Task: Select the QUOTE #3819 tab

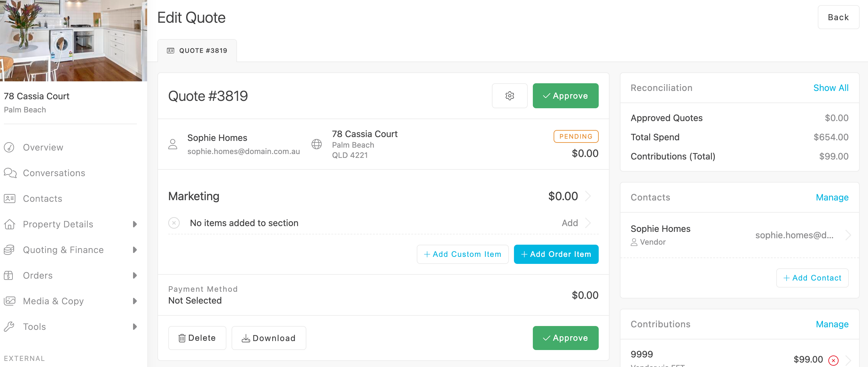Action: click(197, 51)
